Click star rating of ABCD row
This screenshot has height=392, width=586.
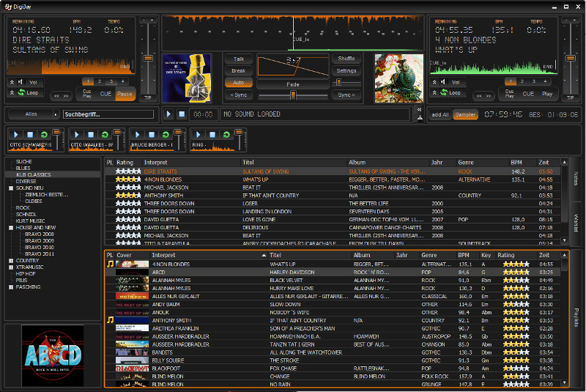point(516,272)
